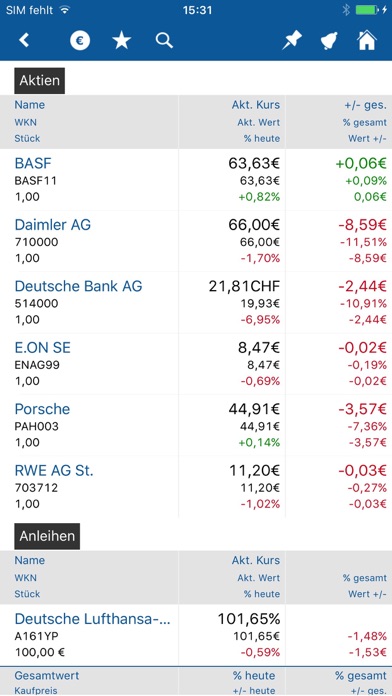Open the euro currency icon

click(80, 41)
